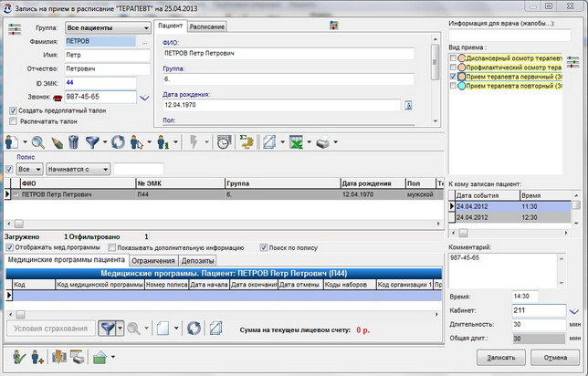Enable Распечатать талон checkbox
The height and width of the screenshot is (376, 588).
(x=13, y=121)
